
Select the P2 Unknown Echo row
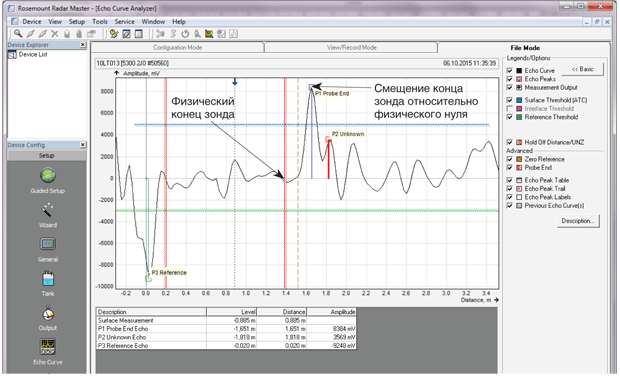click(226, 337)
